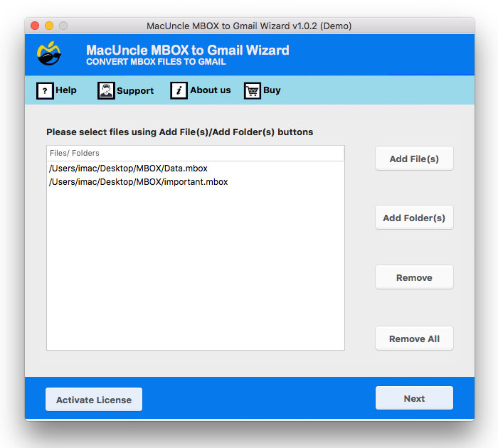Open the Support agent icon

tap(106, 91)
